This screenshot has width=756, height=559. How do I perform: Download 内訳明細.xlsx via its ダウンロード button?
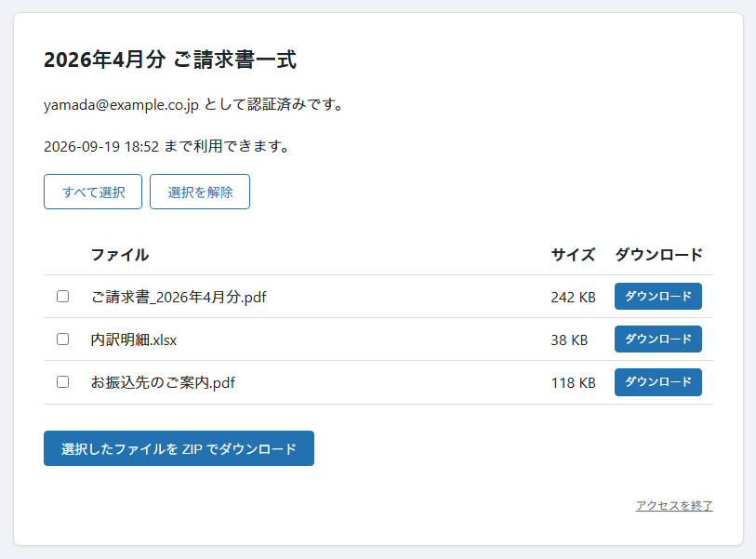pos(658,339)
